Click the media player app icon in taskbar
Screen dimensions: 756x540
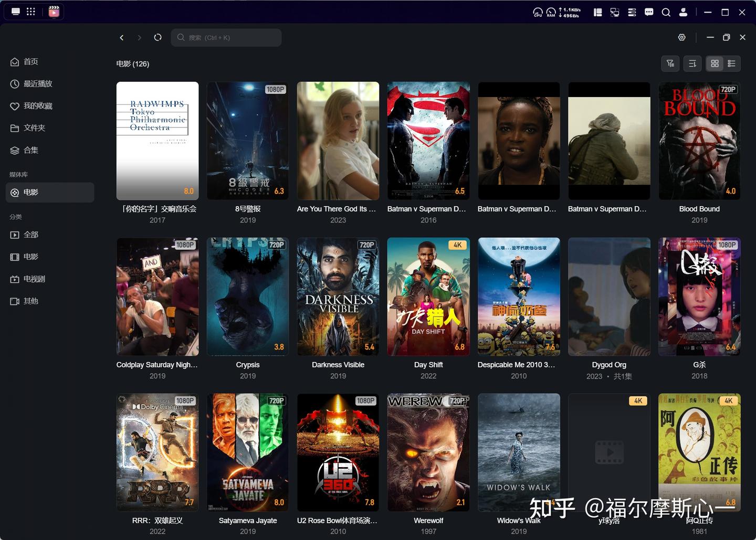(x=54, y=12)
